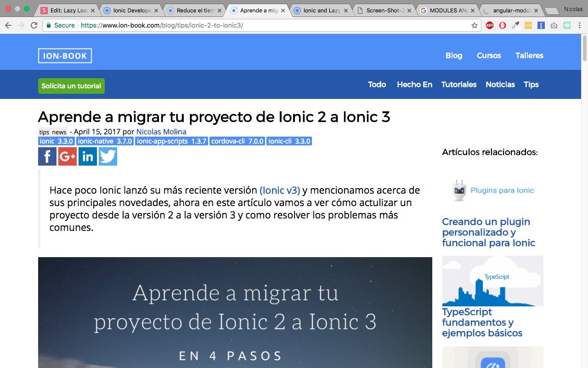This screenshot has height=368, width=588.
Task: Click the article title heading
Action: (x=214, y=117)
